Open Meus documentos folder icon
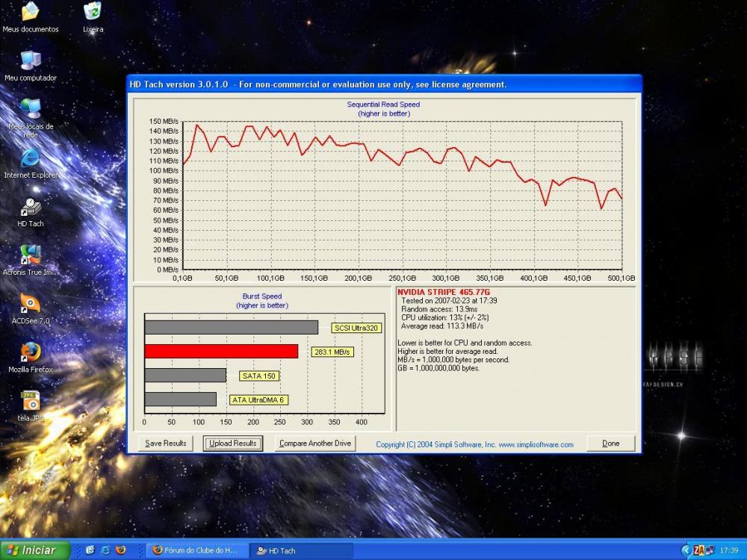 coord(31,13)
